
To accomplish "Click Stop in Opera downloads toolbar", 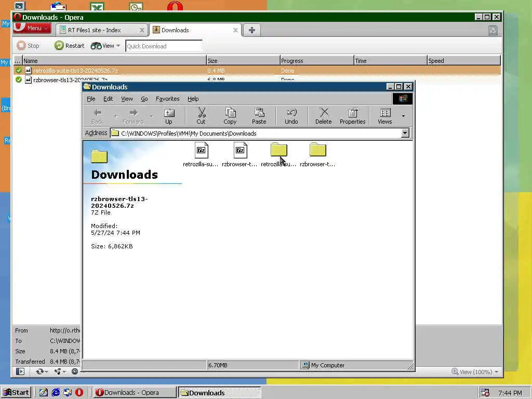I will coord(28,46).
